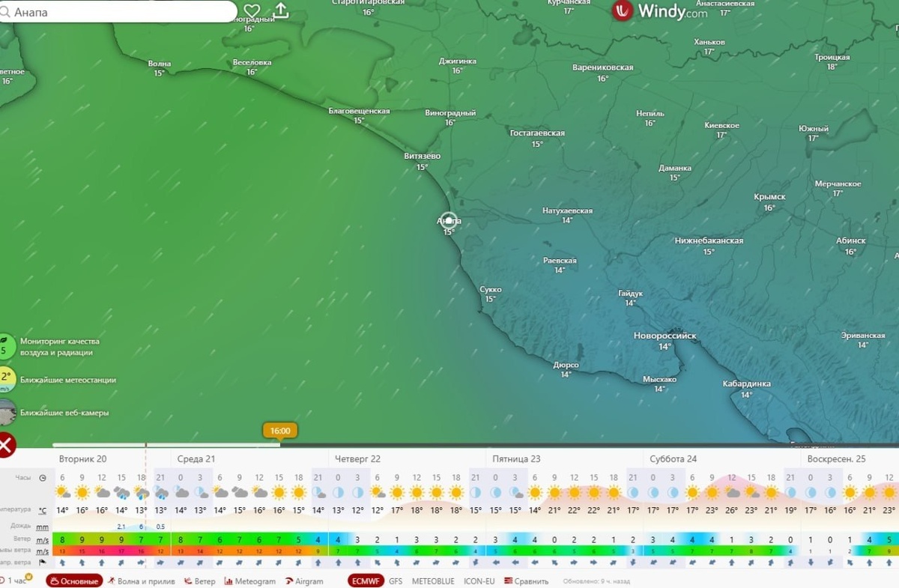
Task: Click Варениковская label on map
Action: (x=603, y=67)
